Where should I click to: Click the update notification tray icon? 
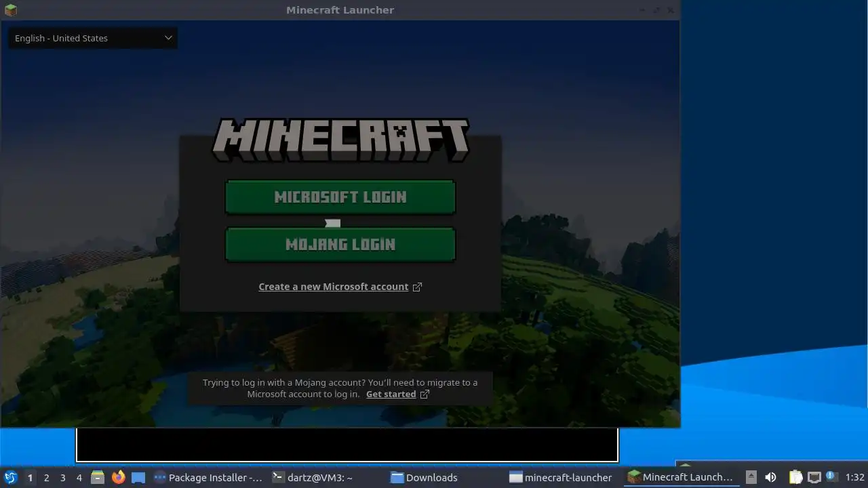(x=831, y=477)
